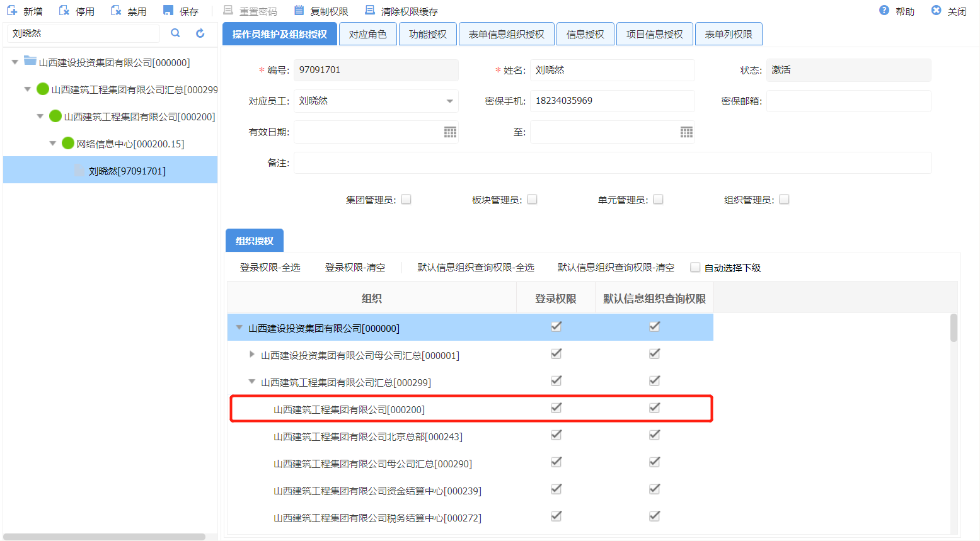
Task: Switch to 表单信息组织授权 tab
Action: click(x=506, y=34)
